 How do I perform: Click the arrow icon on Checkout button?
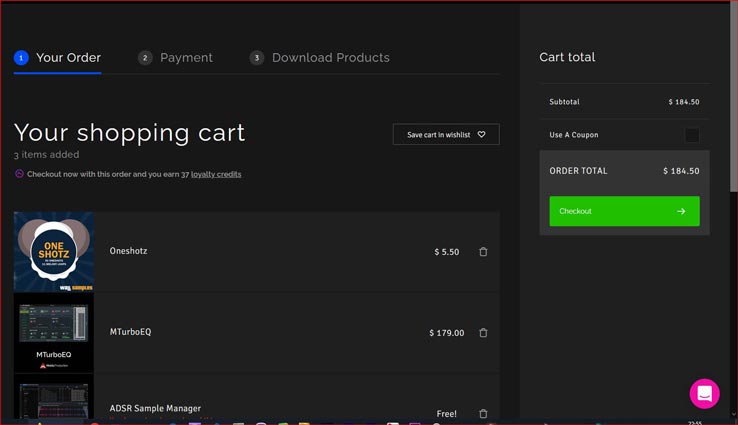coord(681,211)
